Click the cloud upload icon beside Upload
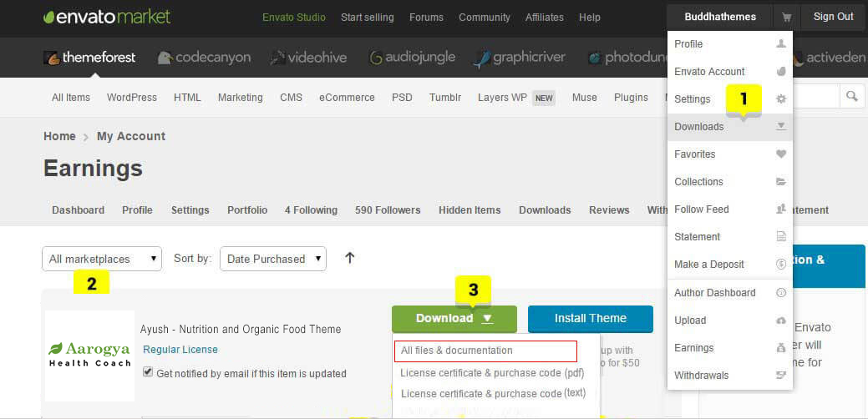Screen dimensions: 868x419 click(x=780, y=321)
